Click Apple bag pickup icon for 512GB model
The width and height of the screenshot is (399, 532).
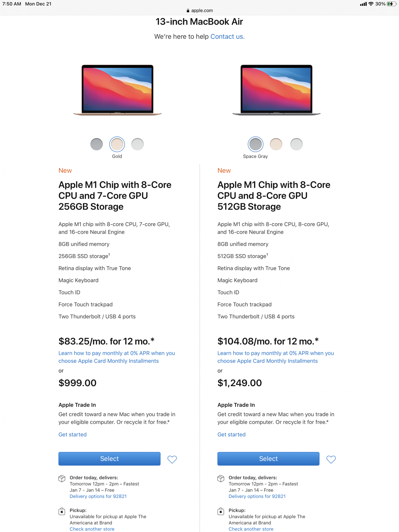(x=221, y=511)
